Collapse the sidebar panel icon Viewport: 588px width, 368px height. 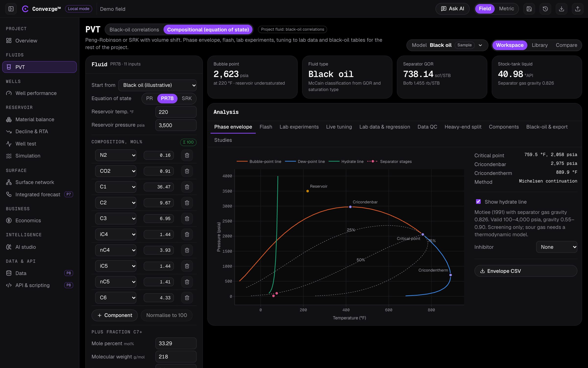tap(11, 9)
